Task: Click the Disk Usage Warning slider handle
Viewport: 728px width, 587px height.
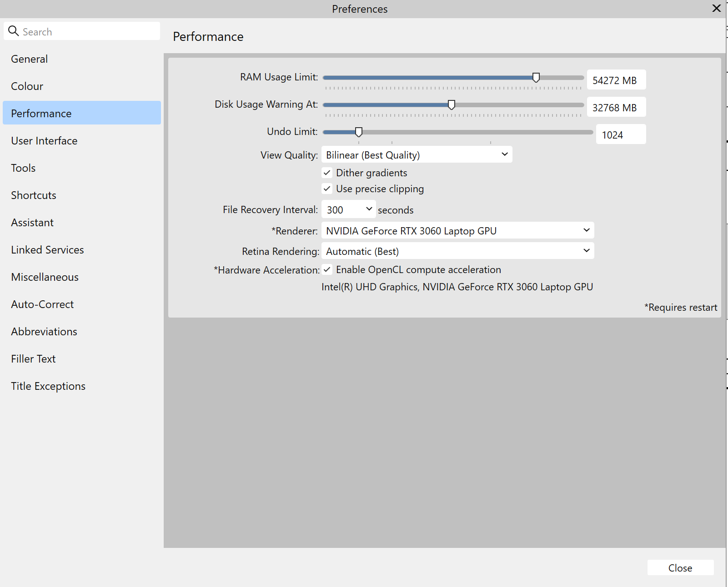Action: [452, 105]
